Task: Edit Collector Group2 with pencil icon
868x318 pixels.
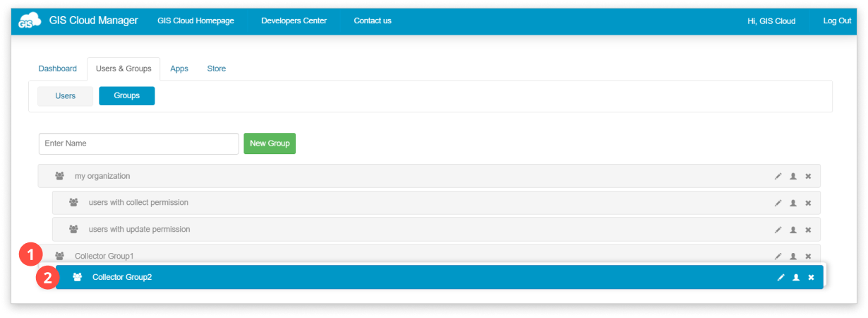Action: pyautogui.click(x=781, y=277)
